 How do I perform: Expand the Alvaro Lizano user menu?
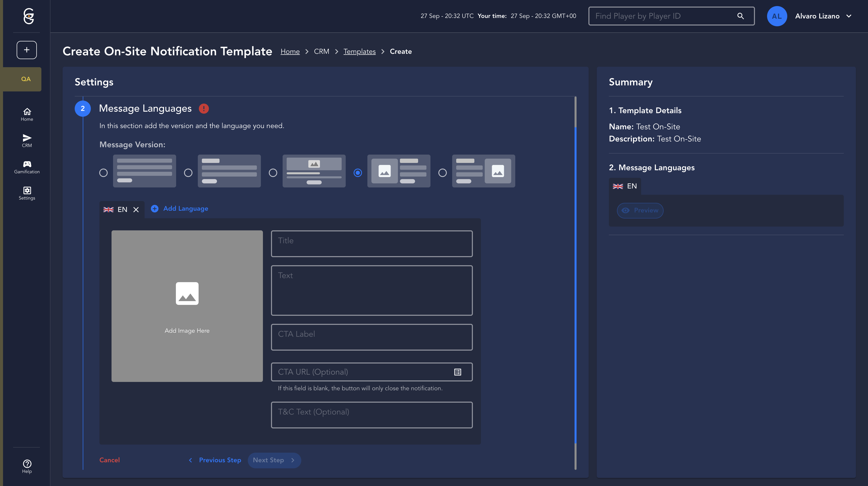click(x=849, y=16)
